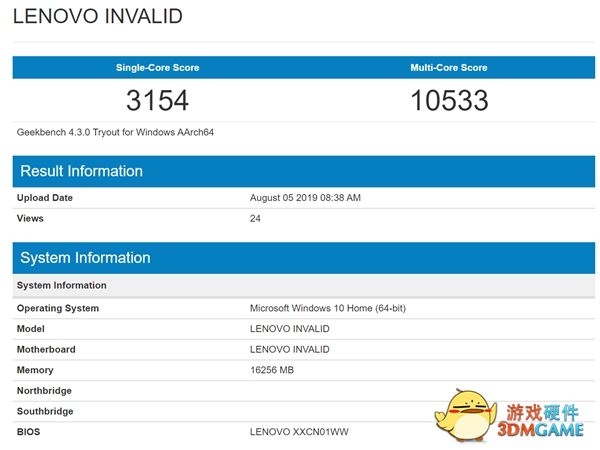Select the BIOS label
Viewport: 600px width, 450px height.
[29, 432]
